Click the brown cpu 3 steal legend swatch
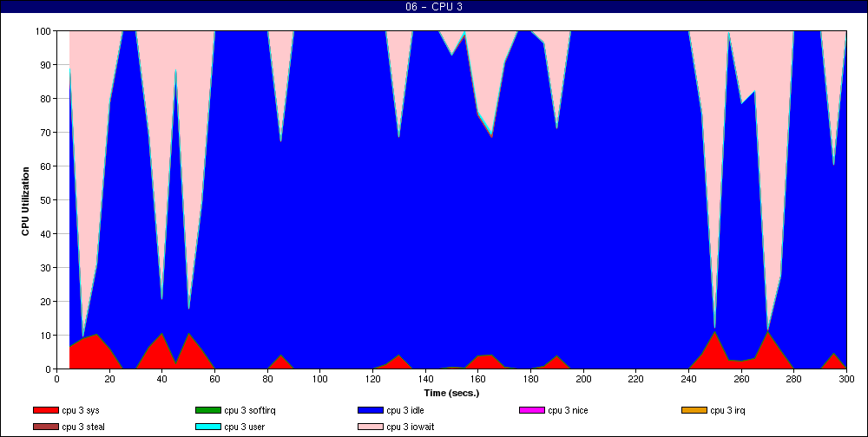This screenshot has width=868, height=437. [x=45, y=427]
